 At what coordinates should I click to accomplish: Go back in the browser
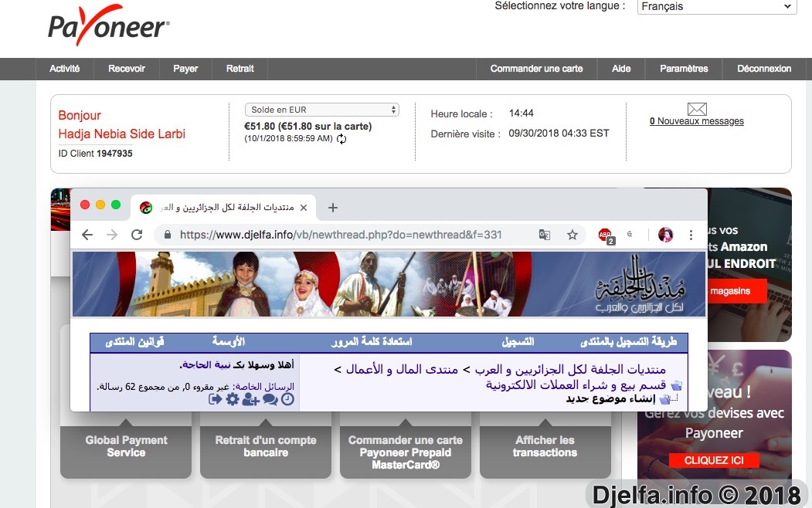pos(87,235)
